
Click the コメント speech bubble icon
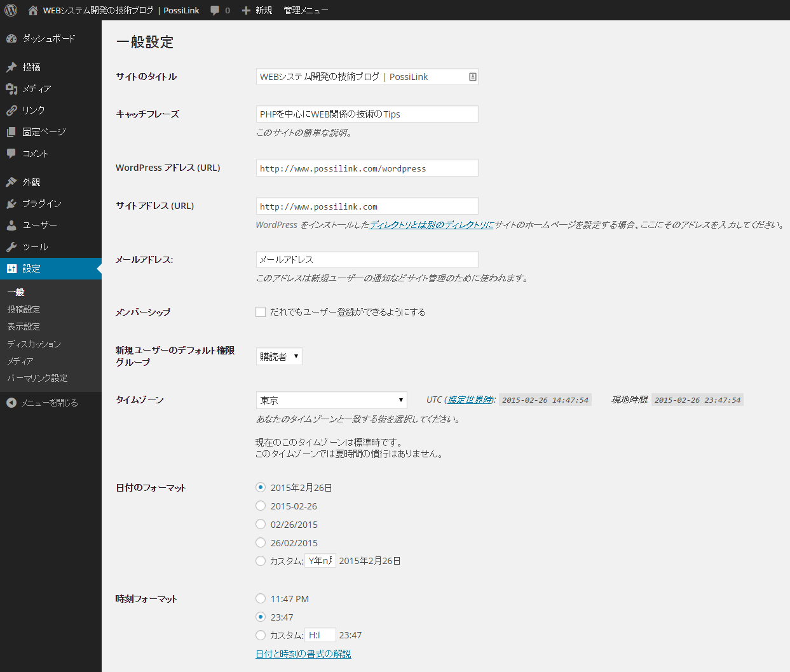[11, 154]
